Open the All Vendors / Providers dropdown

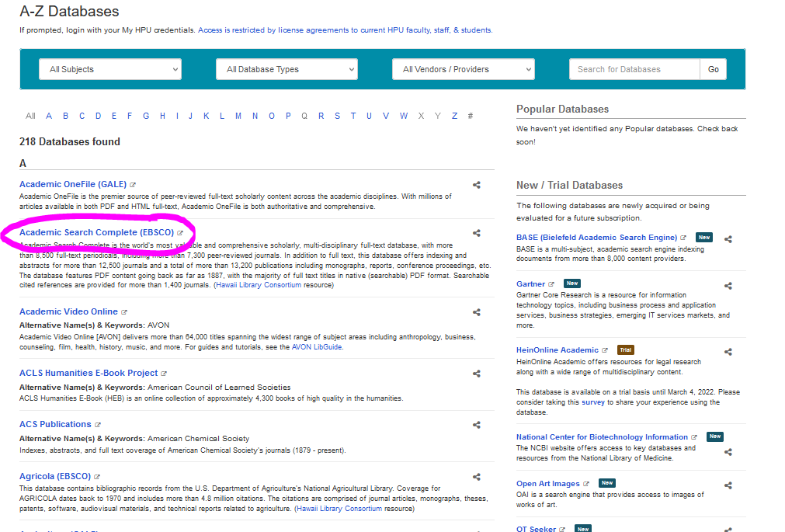click(464, 69)
